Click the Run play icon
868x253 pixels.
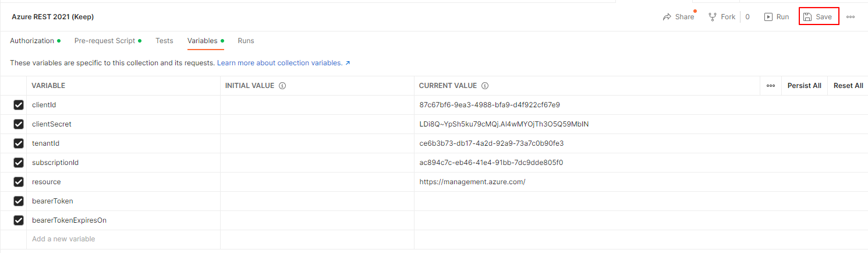point(768,17)
